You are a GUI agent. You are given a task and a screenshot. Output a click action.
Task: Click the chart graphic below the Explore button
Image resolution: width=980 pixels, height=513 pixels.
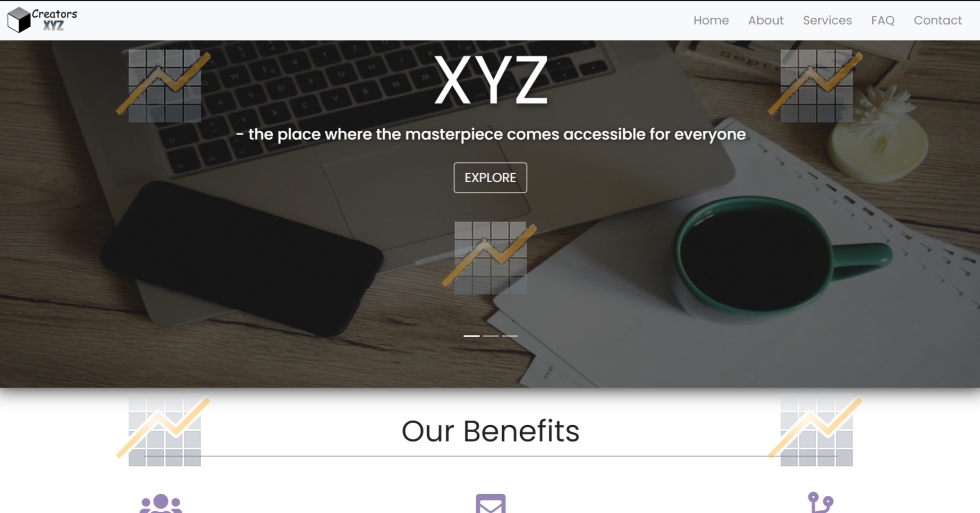(489, 257)
